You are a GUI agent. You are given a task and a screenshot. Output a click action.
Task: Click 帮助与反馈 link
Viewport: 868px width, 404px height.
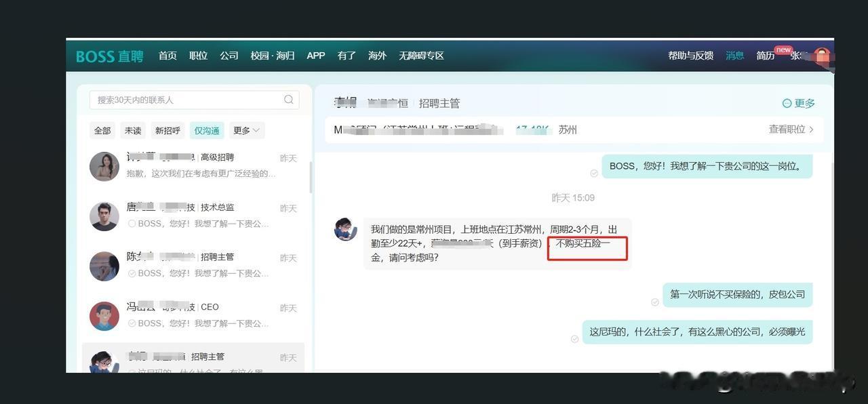click(x=690, y=56)
